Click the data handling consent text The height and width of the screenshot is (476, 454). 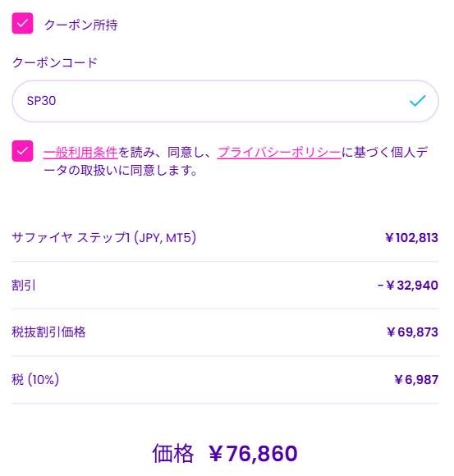tap(236, 161)
